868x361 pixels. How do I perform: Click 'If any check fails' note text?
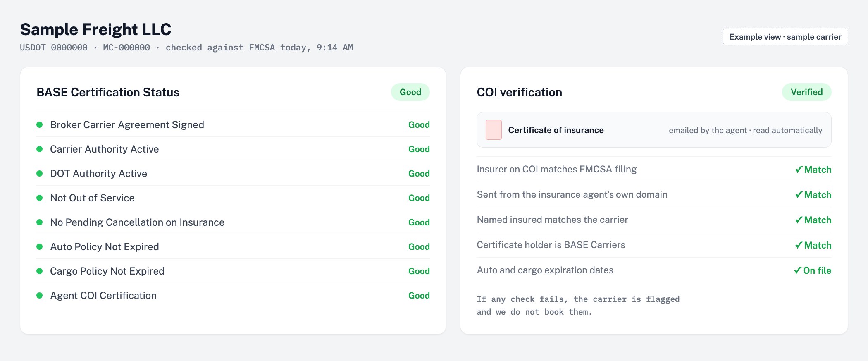[578, 305]
